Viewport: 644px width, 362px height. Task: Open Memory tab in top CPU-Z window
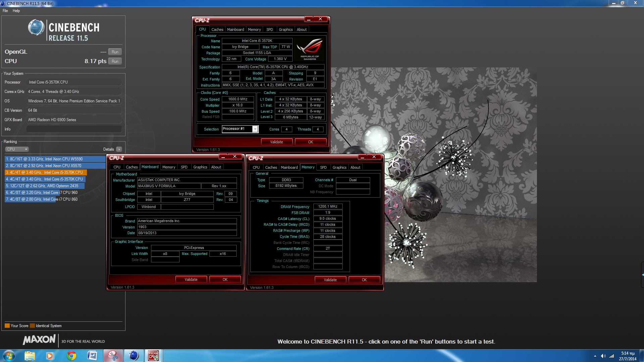(x=254, y=30)
